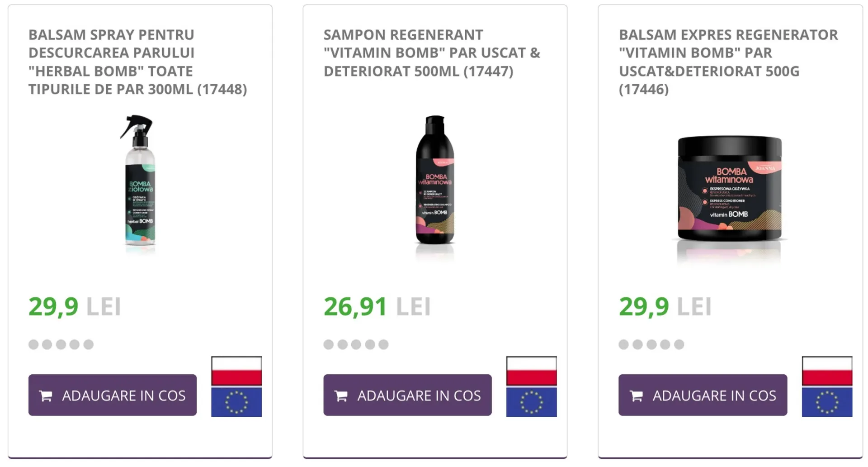
Task: Click cart icon on Sampon Regenerant button
Action: coord(341,396)
